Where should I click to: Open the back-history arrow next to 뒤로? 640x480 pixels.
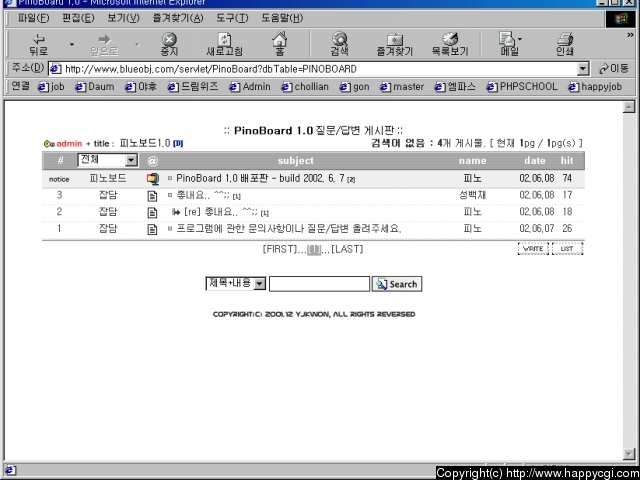71,44
